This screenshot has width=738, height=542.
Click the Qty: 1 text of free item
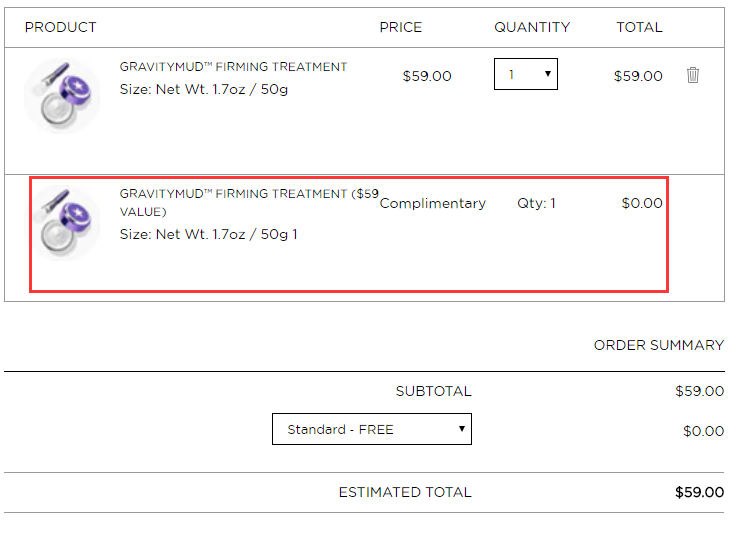[x=536, y=203]
